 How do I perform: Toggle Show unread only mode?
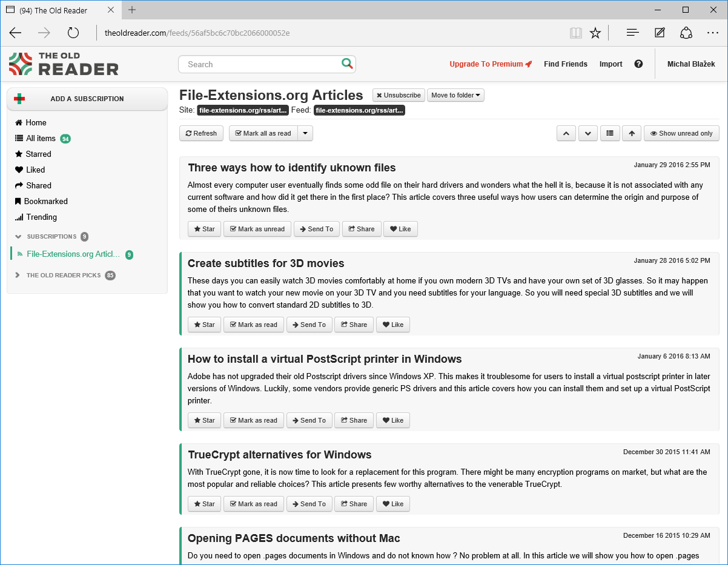coord(681,133)
